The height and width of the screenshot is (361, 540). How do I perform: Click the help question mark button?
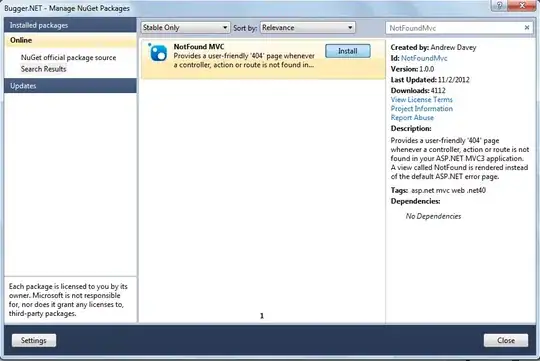500,5
